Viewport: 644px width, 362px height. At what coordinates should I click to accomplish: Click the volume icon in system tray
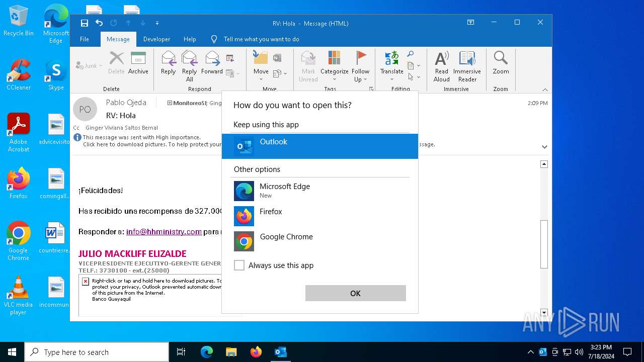pos(579,352)
